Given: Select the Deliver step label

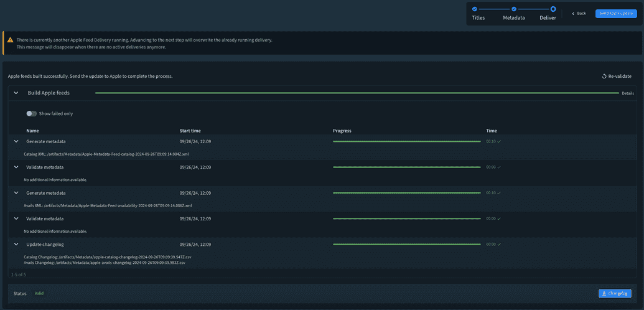Looking at the screenshot, I should point(548,18).
